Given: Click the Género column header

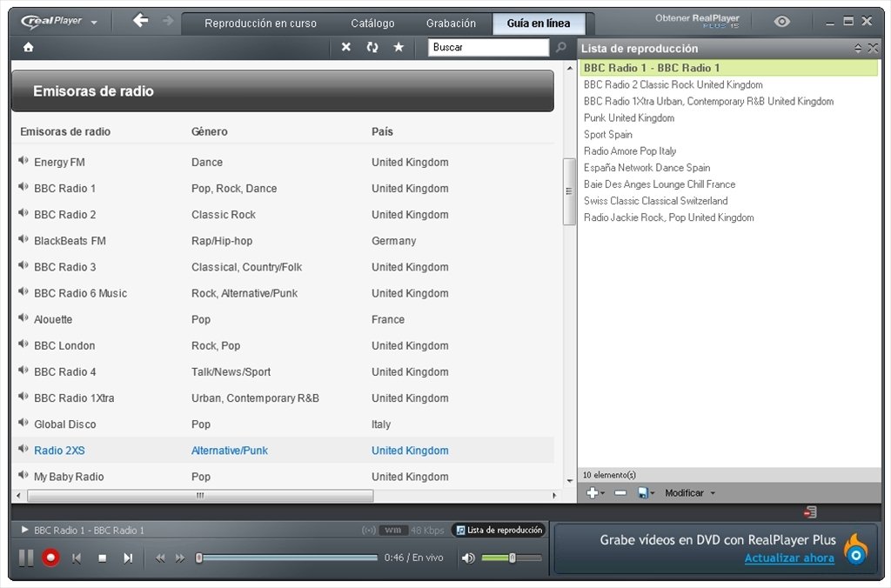Looking at the screenshot, I should (210, 131).
